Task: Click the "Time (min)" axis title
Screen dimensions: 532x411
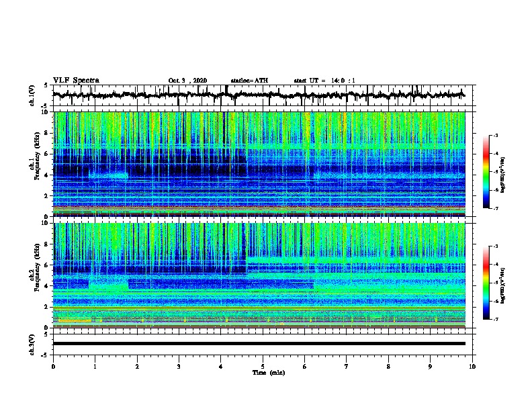Action: click(269, 373)
